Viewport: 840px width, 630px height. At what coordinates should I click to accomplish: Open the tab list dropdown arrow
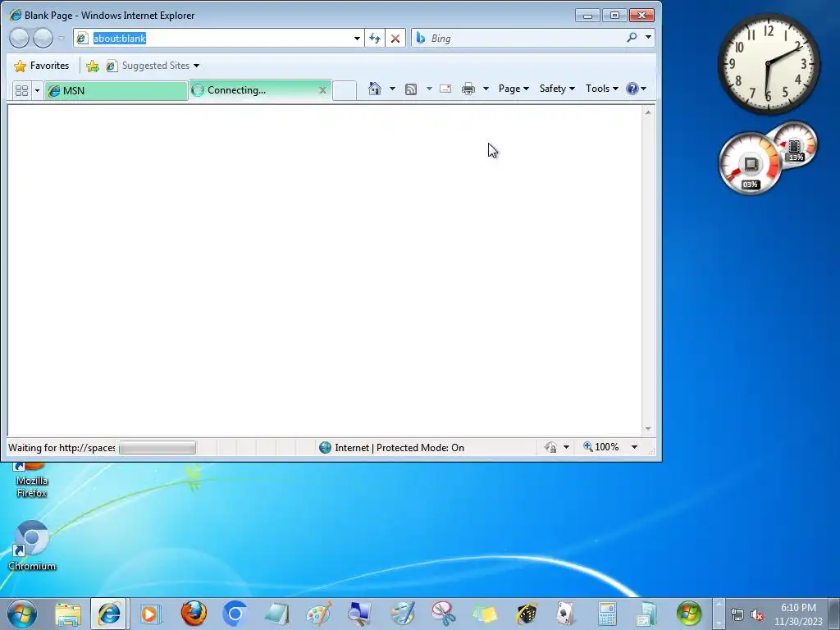click(37, 90)
